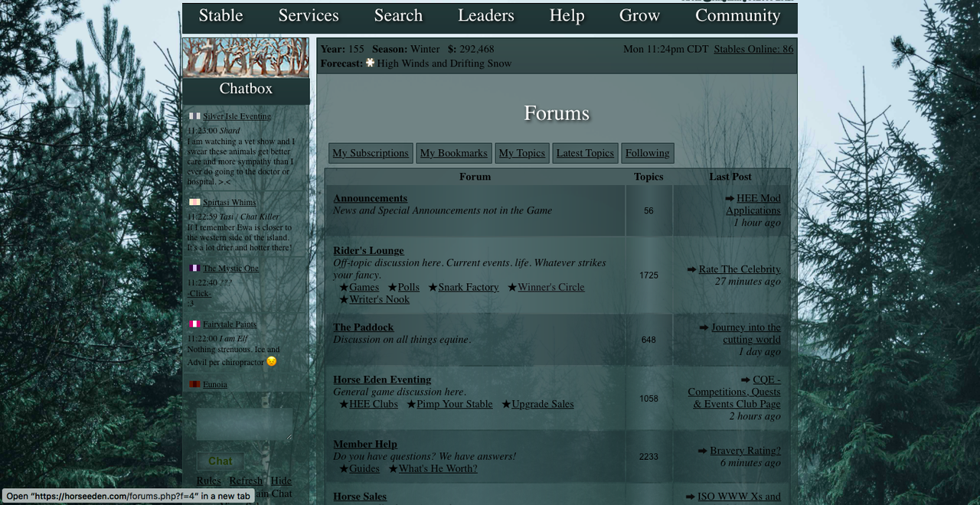Click the star icon before Games
980x505 pixels.
[344, 287]
